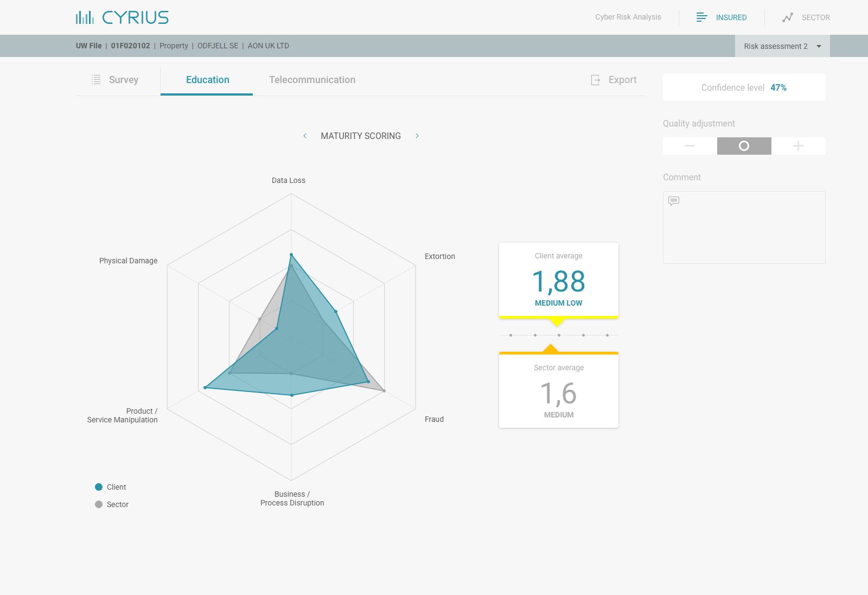
Task: Click the Extortion axis label
Action: (x=440, y=256)
